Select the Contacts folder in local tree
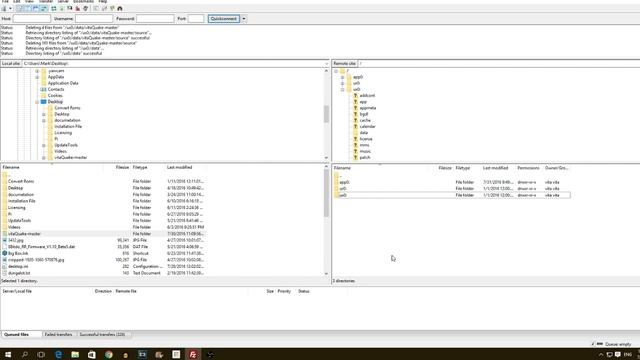640x360 pixels. click(x=56, y=89)
